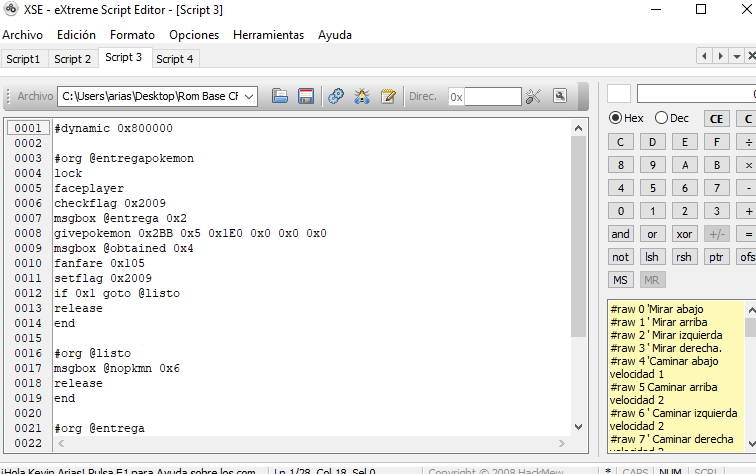Viewport: 756px width, 474px height.
Task: Open the notes notepad icon in toolbar
Action: pyautogui.click(x=388, y=96)
